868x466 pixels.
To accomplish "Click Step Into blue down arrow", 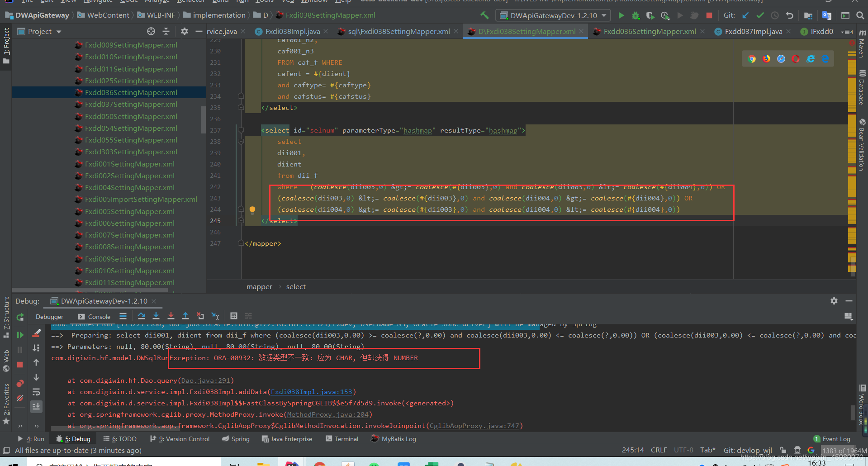I will (156, 316).
